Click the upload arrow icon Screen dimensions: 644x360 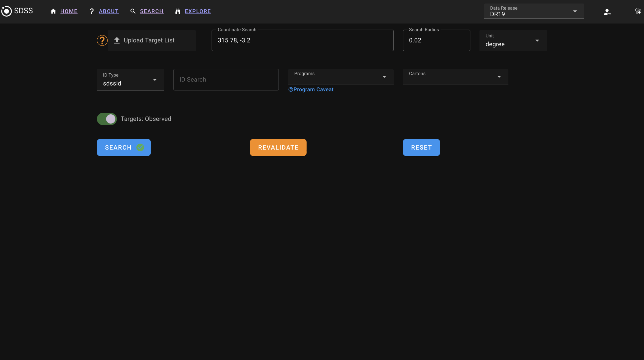(x=117, y=40)
